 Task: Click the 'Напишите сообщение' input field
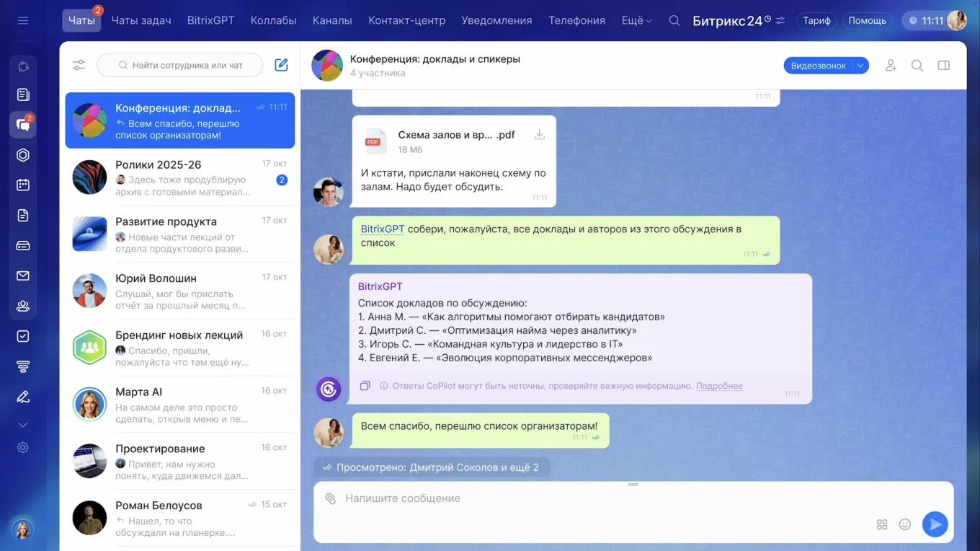click(504, 498)
